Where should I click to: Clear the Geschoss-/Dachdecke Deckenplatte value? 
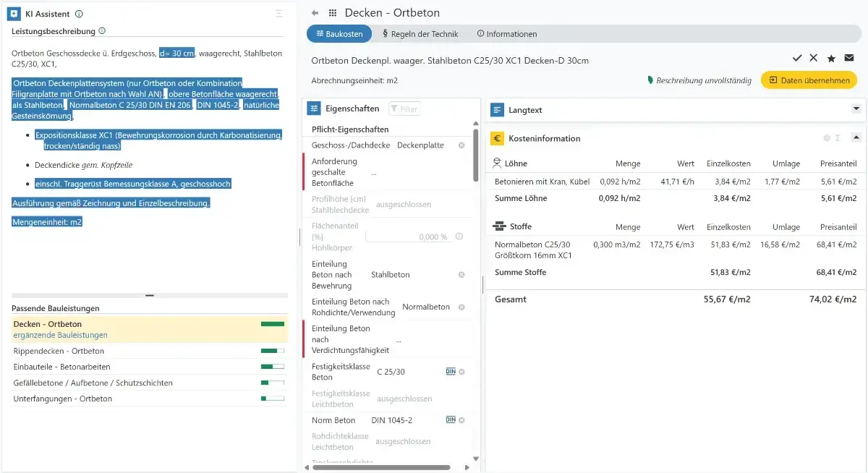[x=461, y=145]
